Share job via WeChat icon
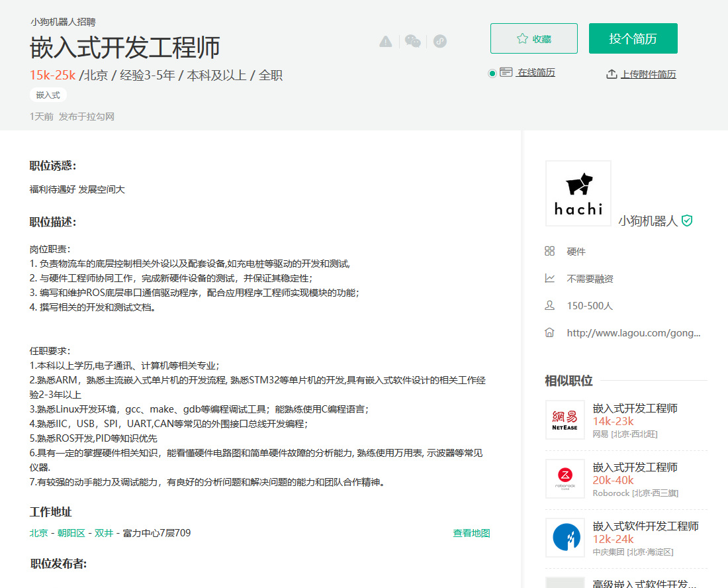Screen dimensions: 728x588 click(x=413, y=41)
